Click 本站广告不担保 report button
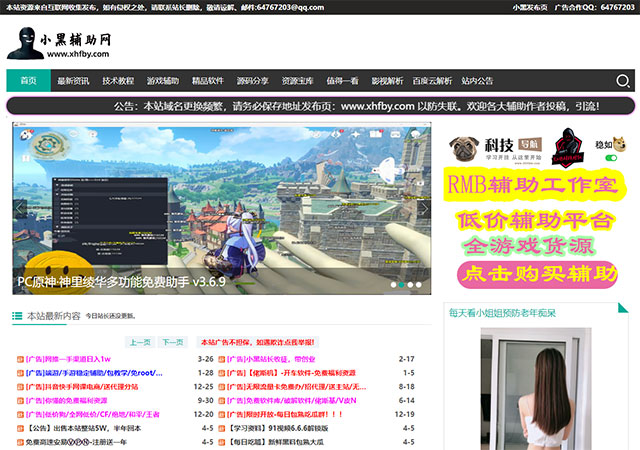640x450 pixels. coord(258,342)
